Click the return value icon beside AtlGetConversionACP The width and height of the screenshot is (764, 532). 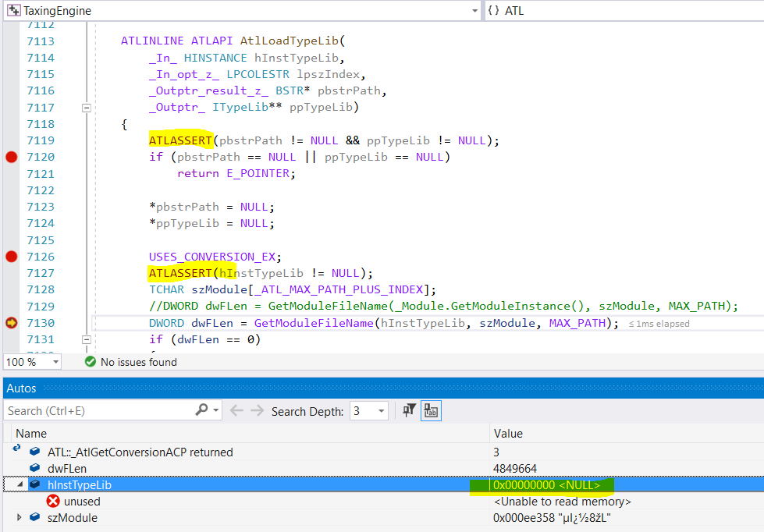[16, 449]
